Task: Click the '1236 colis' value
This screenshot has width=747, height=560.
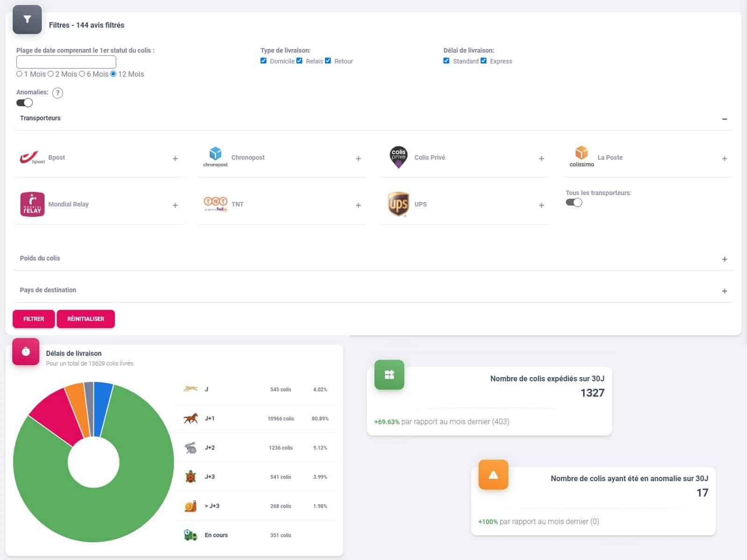Action: 281,448
